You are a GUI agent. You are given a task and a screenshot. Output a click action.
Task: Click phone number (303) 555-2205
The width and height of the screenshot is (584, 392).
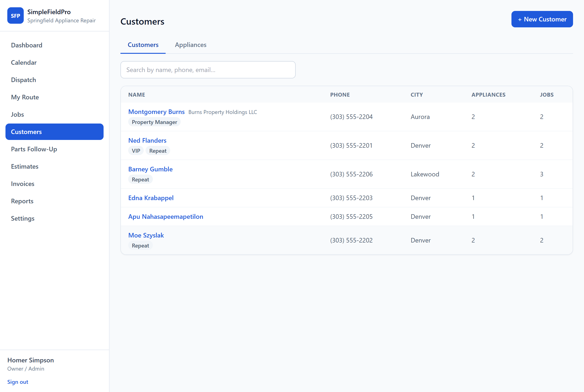click(x=351, y=217)
